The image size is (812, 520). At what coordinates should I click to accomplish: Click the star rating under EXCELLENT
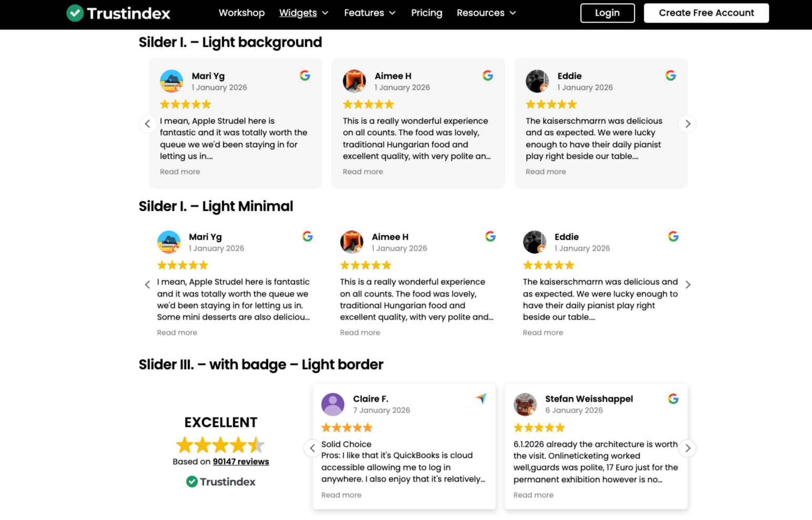220,445
